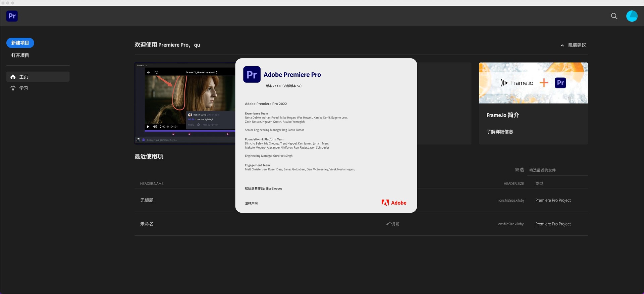Click the lightbulb icon beside 学习

pos(13,88)
